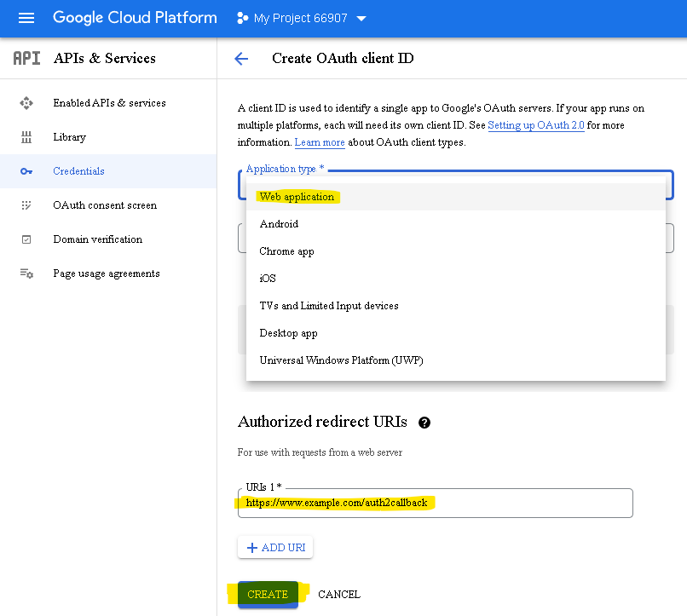Click the OAuth consent screen icon
Viewport: 687px width, 616px height.
[26, 205]
